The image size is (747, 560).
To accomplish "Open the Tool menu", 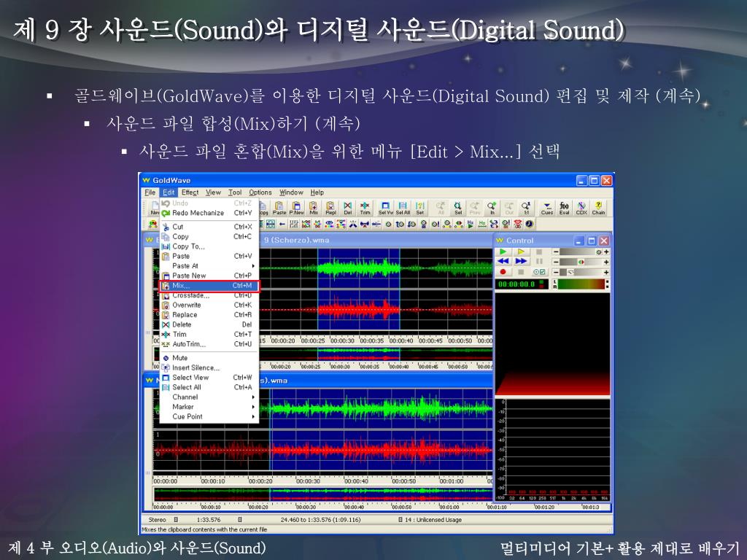I will point(235,192).
